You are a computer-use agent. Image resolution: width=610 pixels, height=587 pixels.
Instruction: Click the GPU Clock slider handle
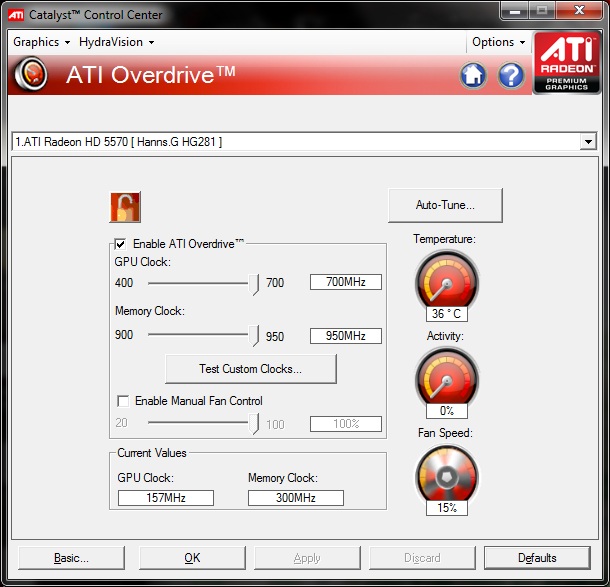tap(254, 284)
